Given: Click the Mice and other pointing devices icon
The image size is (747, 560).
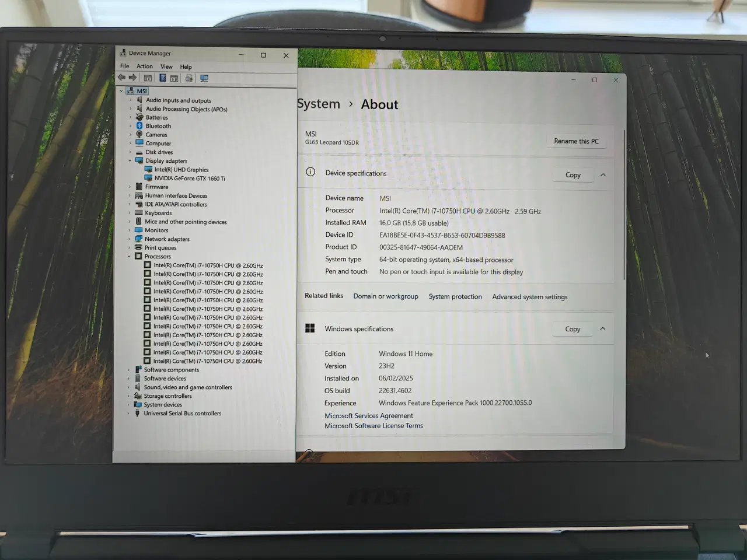Looking at the screenshot, I should pyautogui.click(x=138, y=221).
